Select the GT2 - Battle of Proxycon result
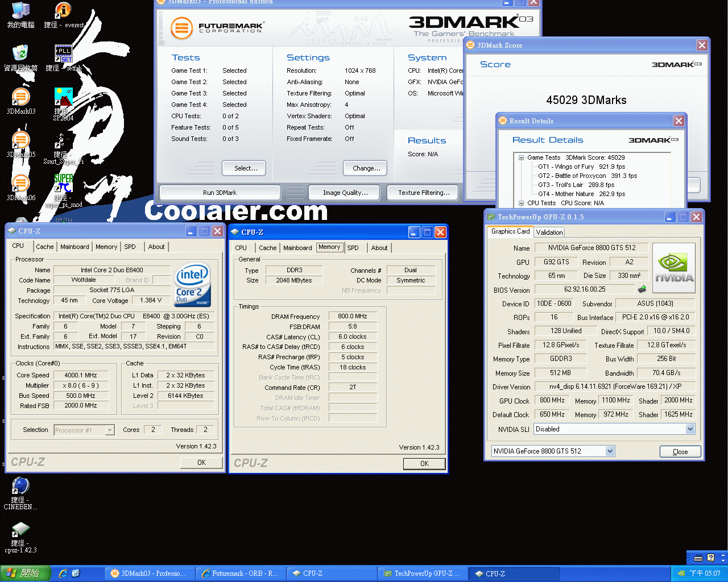 pyautogui.click(x=588, y=176)
